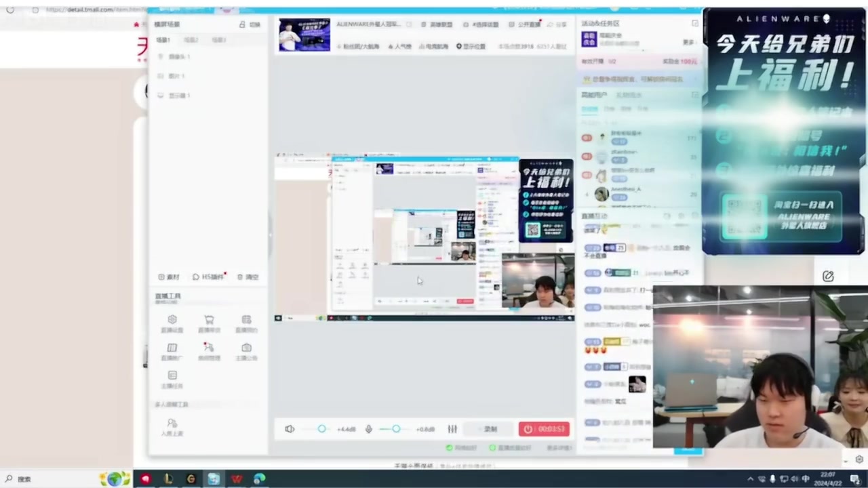The image size is (868, 488).
Task: Click the 录制 record button
Action: (491, 429)
